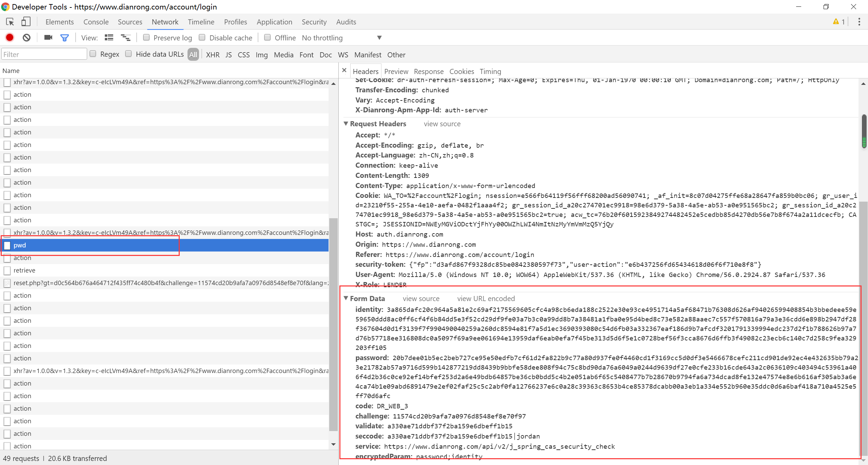Image resolution: width=868 pixels, height=465 pixels.
Task: Click the capture screenshots camera icon
Action: [x=48, y=38]
